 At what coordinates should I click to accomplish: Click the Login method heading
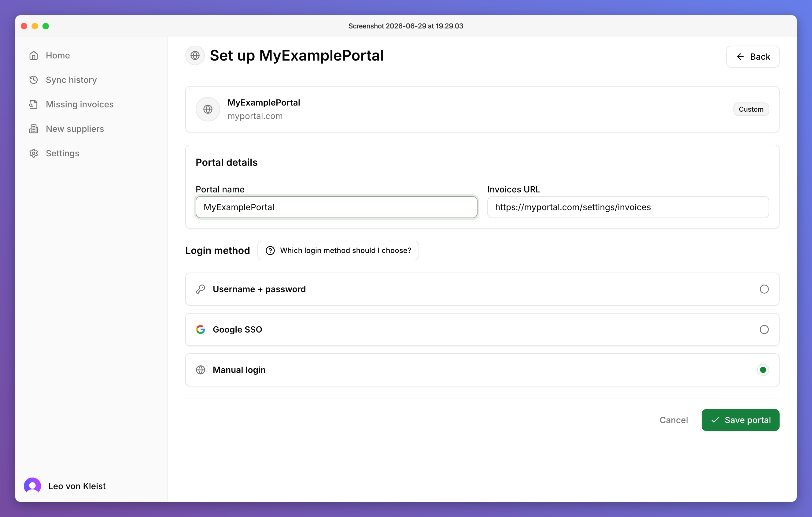point(217,251)
